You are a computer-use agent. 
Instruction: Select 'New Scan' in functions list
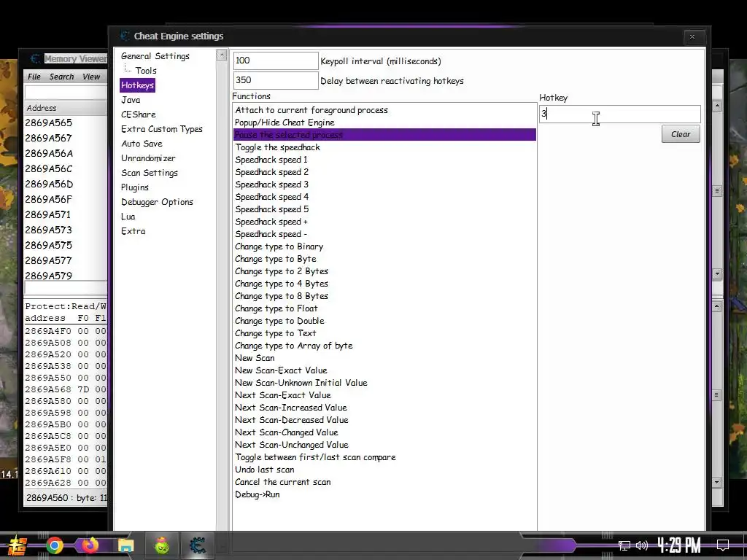[x=384, y=357]
